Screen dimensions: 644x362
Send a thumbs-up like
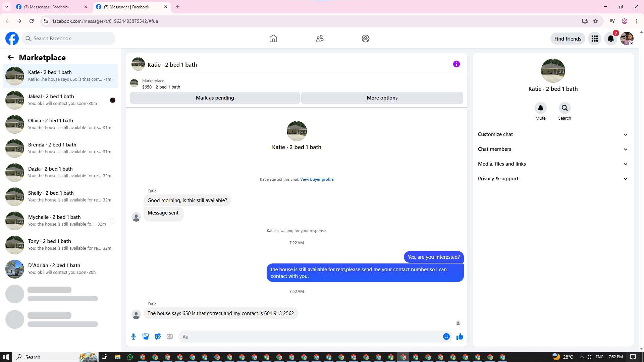point(460,337)
